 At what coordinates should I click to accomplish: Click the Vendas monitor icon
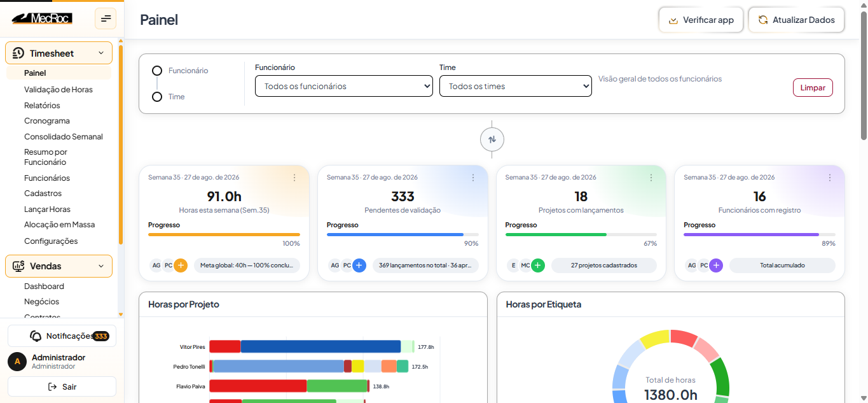pos(18,266)
